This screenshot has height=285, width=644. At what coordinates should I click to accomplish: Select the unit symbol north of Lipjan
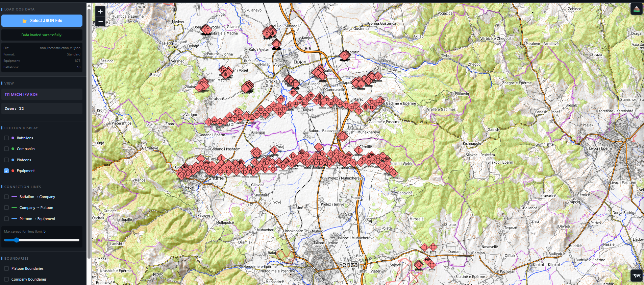point(276,44)
